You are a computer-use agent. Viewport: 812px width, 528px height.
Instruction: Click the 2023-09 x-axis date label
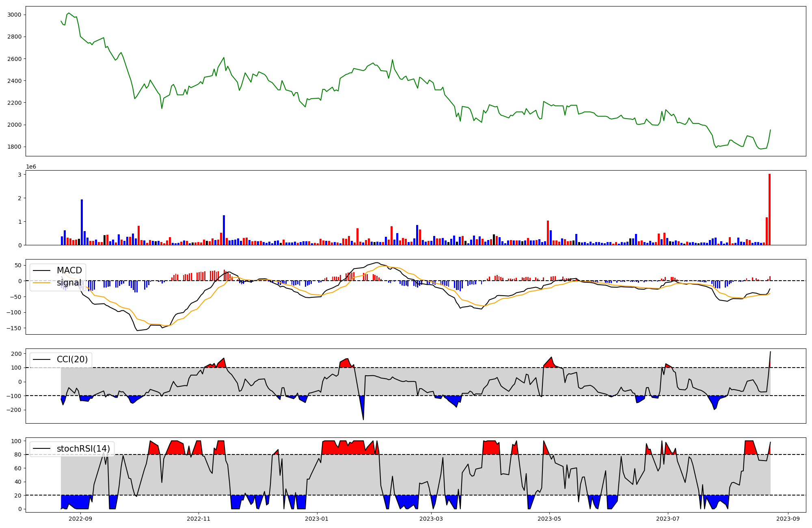(788, 519)
